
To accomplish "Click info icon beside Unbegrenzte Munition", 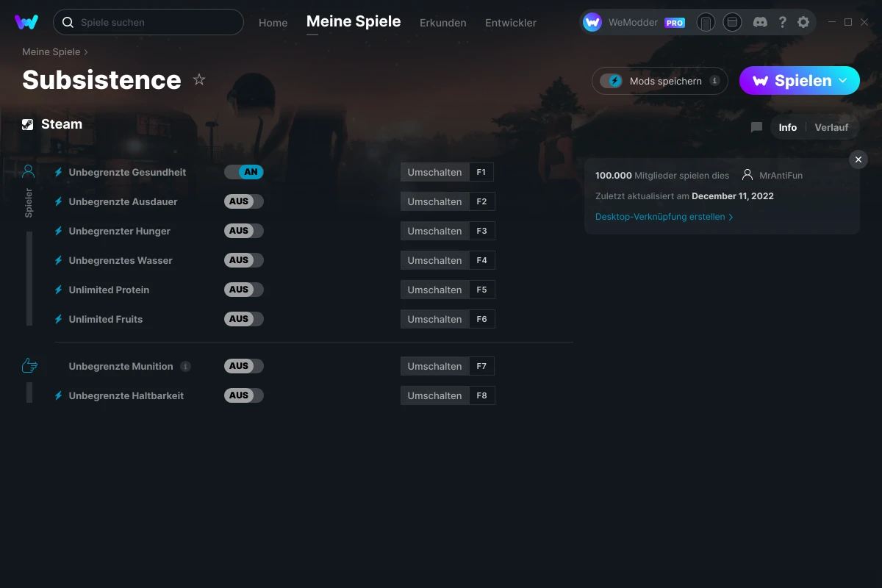I will tap(186, 366).
